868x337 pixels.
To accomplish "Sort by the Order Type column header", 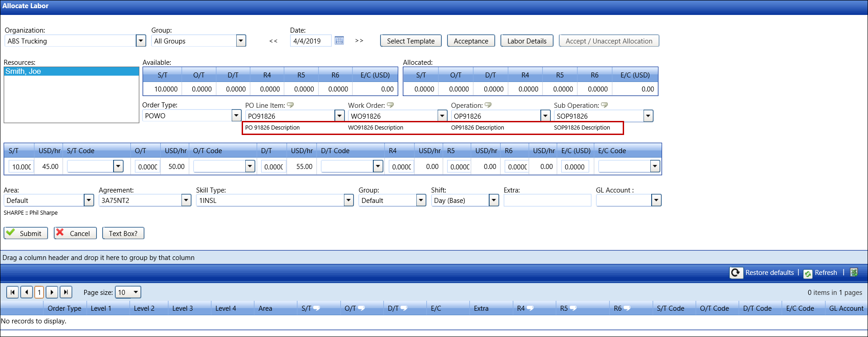I will (64, 308).
